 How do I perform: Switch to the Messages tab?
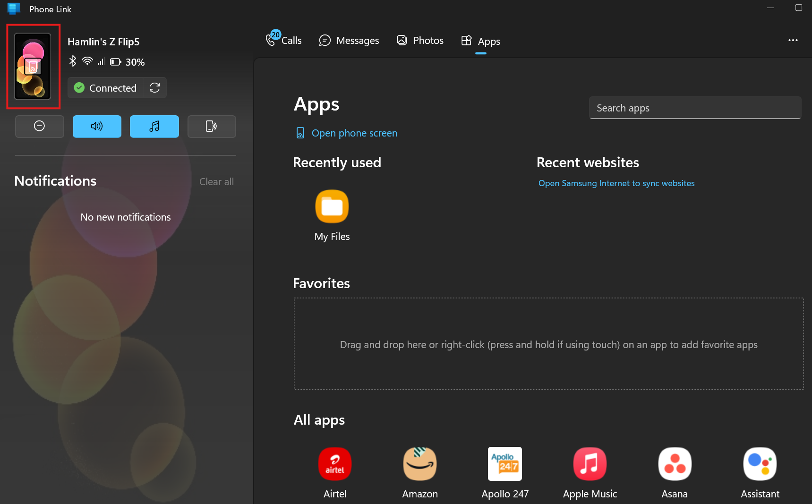click(x=349, y=40)
